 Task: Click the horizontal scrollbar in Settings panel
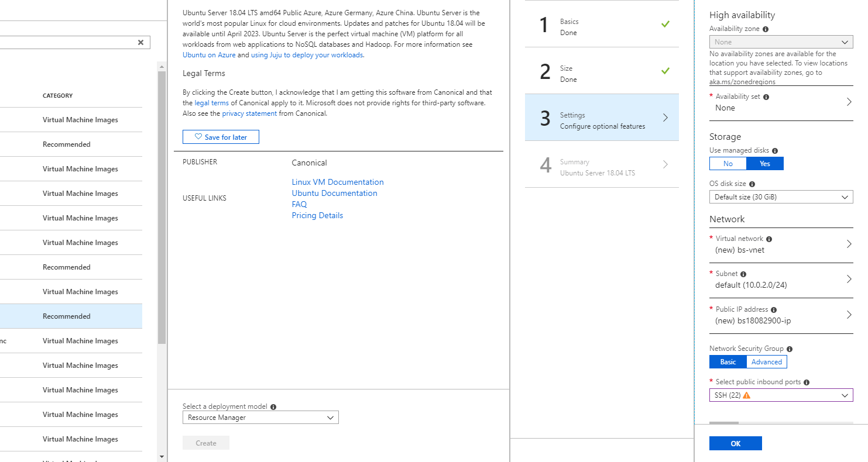coord(724,423)
